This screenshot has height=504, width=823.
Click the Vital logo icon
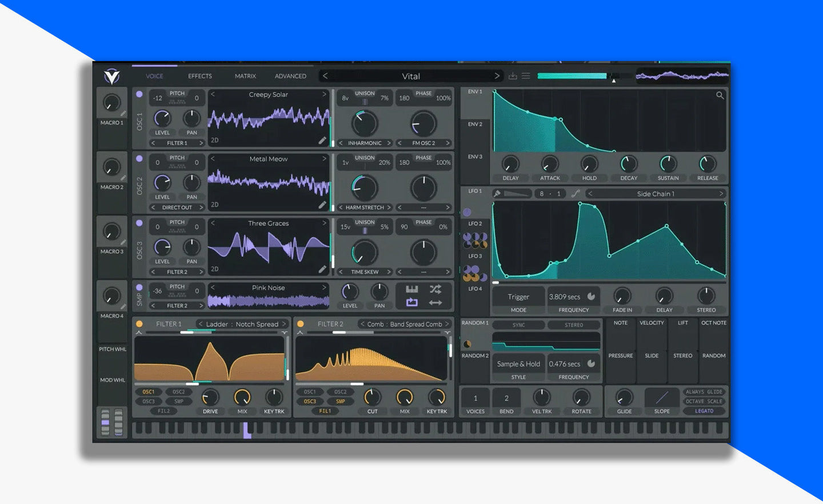111,76
